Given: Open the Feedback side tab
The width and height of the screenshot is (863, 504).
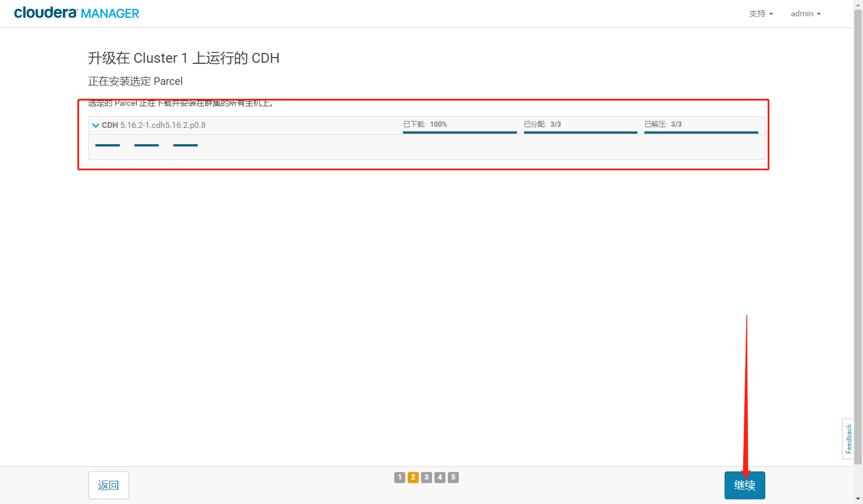Looking at the screenshot, I should click(x=848, y=439).
